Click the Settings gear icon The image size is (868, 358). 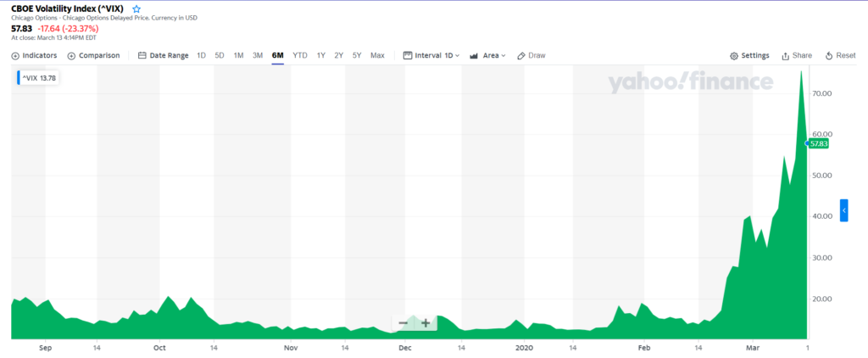click(x=734, y=56)
